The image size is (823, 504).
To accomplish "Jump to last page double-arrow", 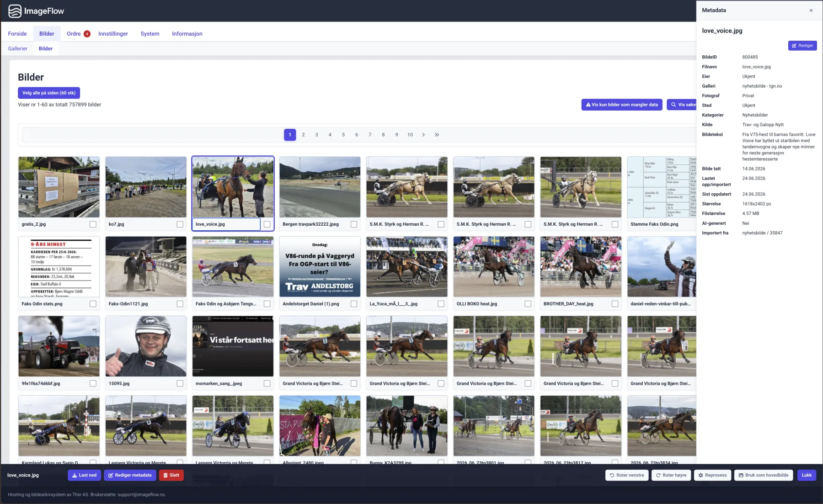I will click(437, 135).
